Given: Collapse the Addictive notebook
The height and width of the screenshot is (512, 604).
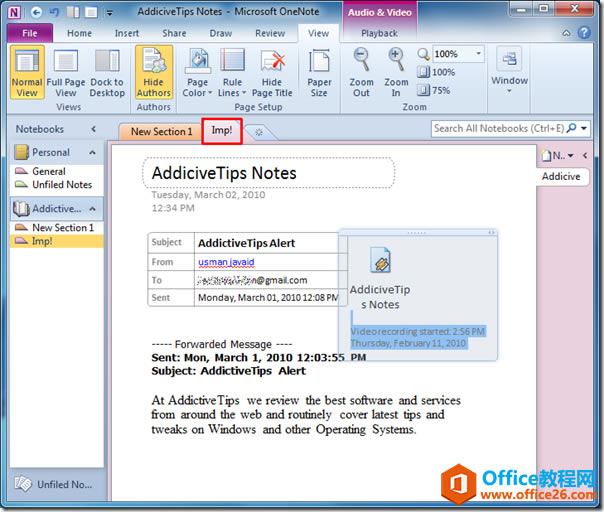Looking at the screenshot, I should click(92, 209).
